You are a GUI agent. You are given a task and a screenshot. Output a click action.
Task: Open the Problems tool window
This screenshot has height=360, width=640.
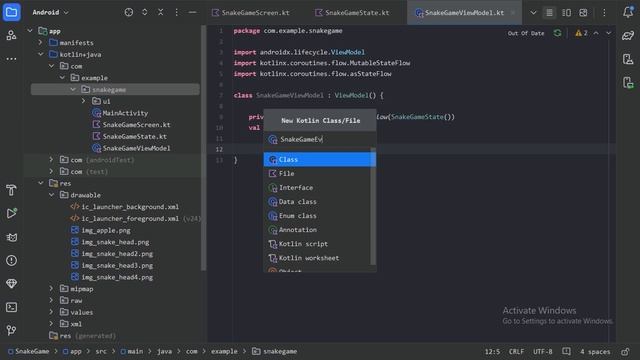(x=11, y=260)
